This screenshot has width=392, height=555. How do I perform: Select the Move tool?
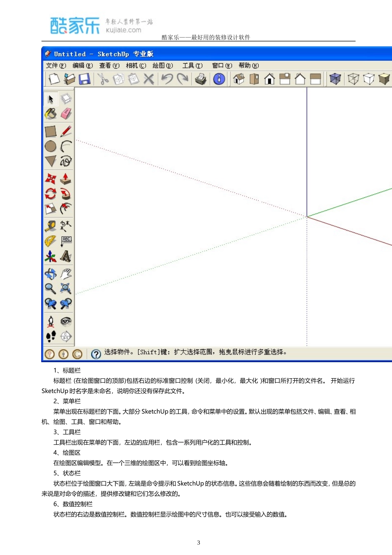click(51, 179)
